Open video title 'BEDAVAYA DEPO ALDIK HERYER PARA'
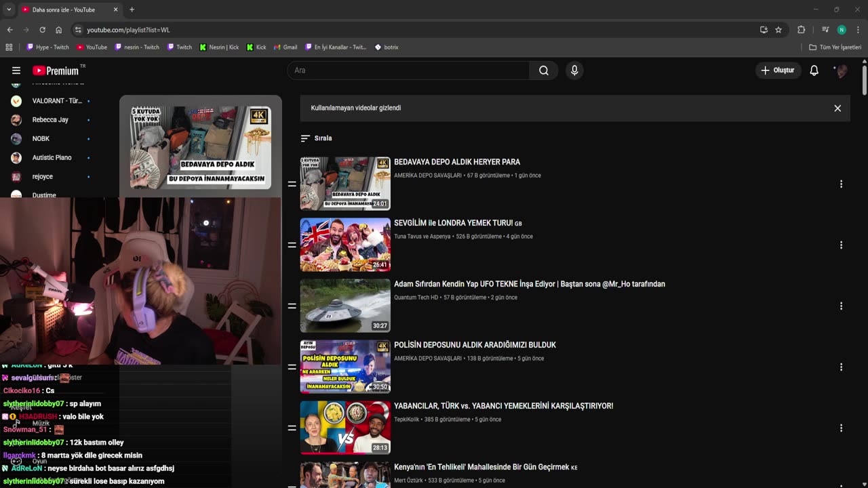This screenshot has height=488, width=868. (457, 162)
